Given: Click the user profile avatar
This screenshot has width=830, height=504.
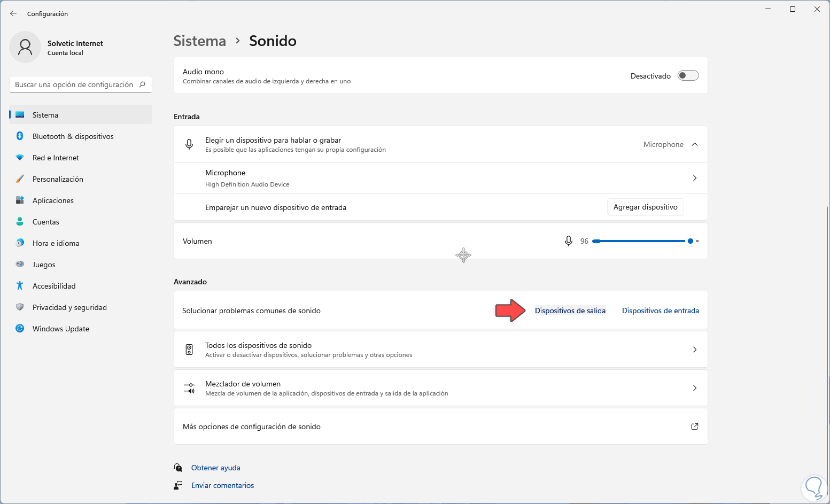Looking at the screenshot, I should [x=25, y=47].
